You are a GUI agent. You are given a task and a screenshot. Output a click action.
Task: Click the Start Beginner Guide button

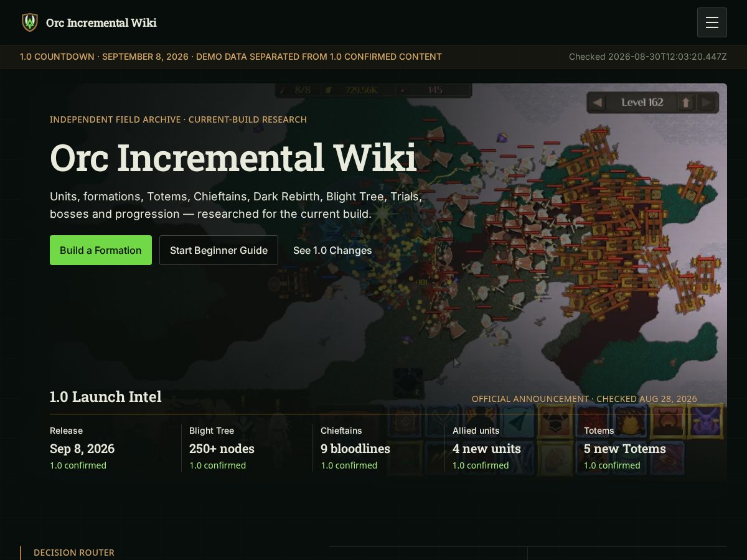[218, 250]
